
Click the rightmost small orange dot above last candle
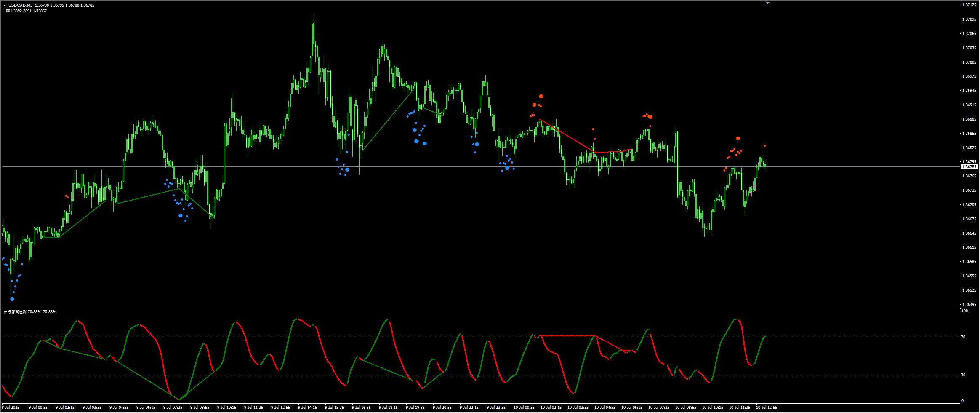[x=765, y=146]
